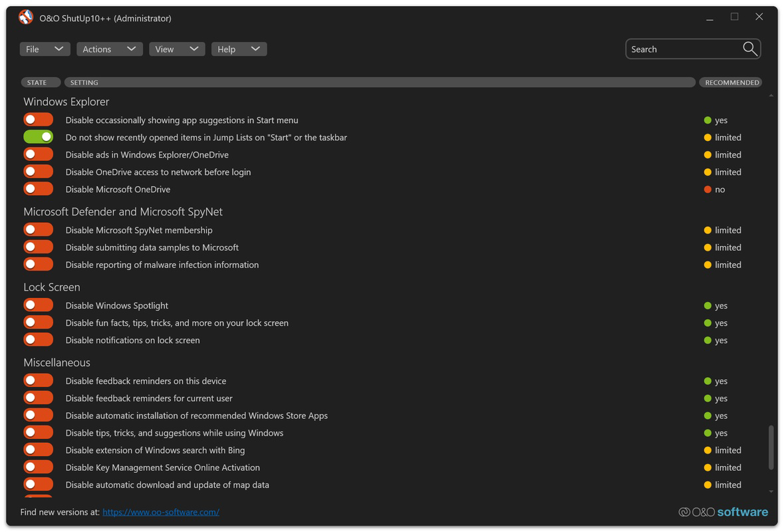The width and height of the screenshot is (784, 532).
Task: Click the scrollbar up arrow
Action: 771,95
